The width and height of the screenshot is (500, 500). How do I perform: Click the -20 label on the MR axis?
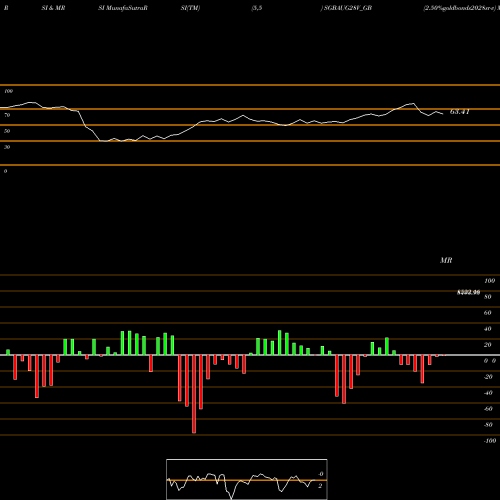click(488, 377)
